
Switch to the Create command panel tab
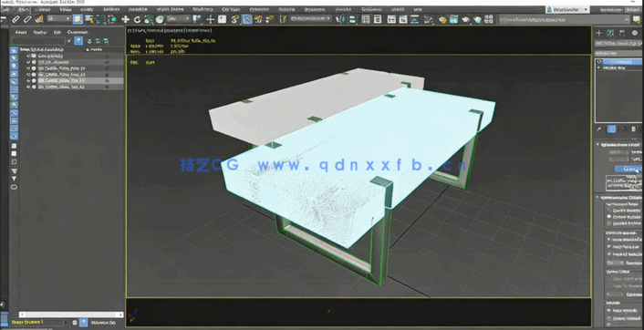coord(598,33)
